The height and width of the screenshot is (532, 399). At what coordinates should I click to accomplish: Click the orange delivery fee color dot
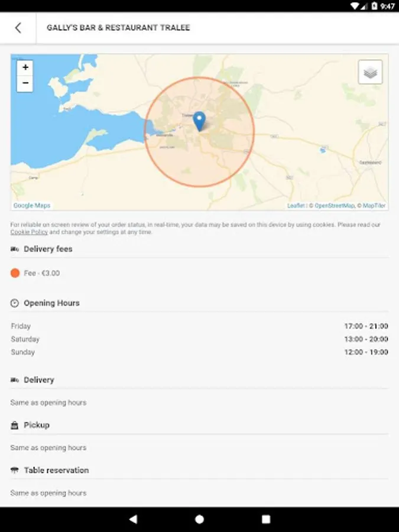point(15,273)
